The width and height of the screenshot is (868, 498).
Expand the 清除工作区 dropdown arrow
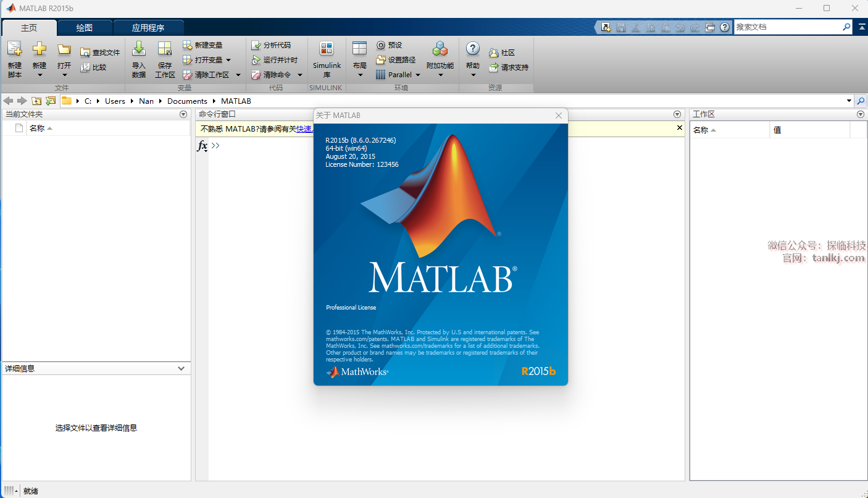(238, 75)
